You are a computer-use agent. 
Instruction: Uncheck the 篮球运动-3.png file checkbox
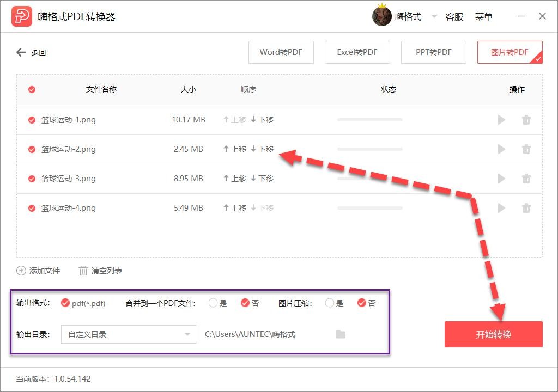(x=32, y=179)
